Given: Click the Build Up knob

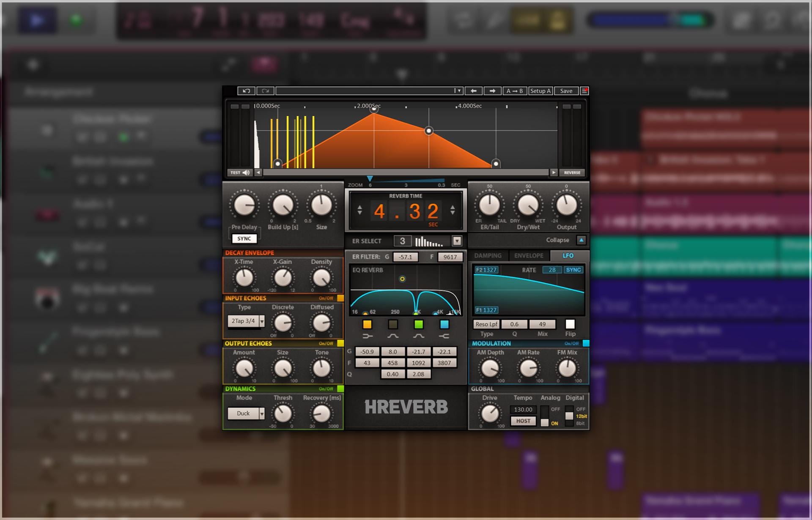Looking at the screenshot, I should pos(283,205).
